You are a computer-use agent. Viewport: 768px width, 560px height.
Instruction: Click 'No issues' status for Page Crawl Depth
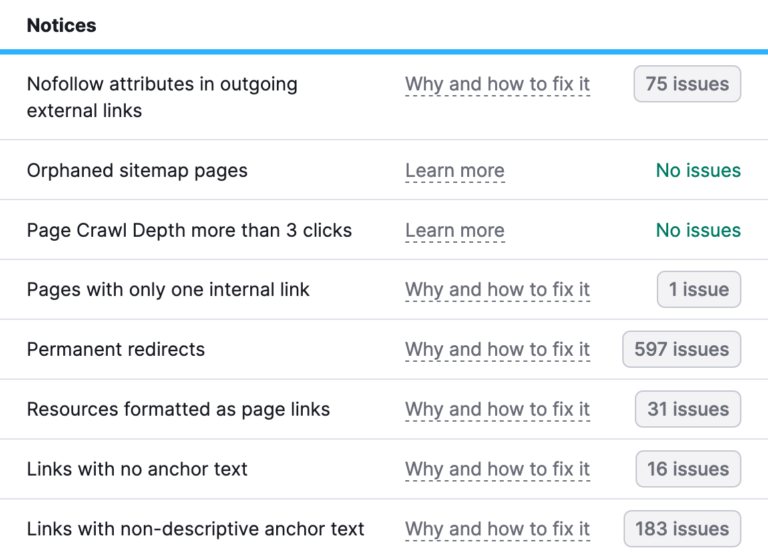tap(698, 231)
